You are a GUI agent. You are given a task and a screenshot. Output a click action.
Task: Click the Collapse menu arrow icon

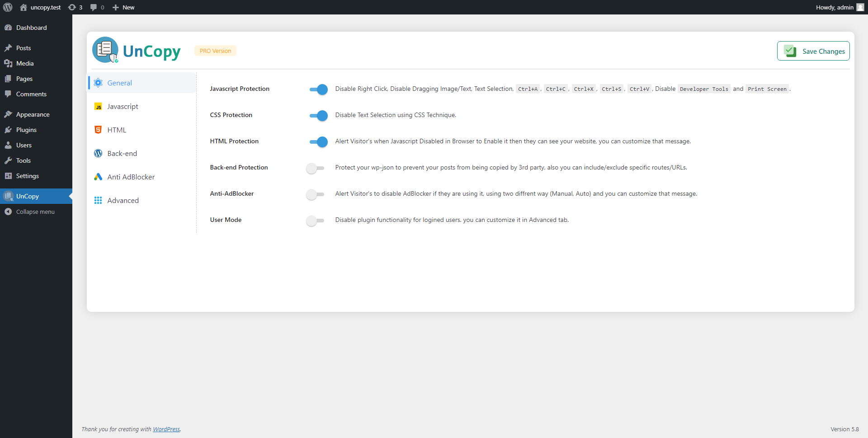click(x=8, y=212)
